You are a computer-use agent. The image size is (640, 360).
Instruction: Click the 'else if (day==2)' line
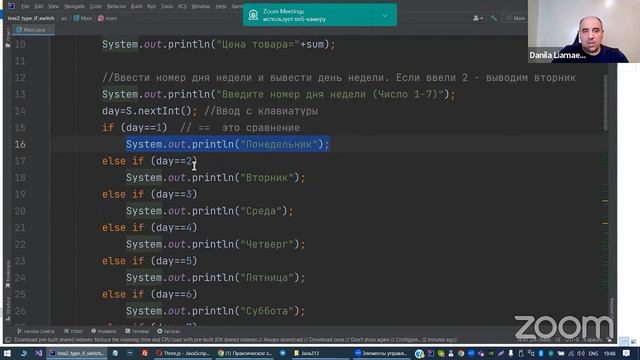tap(149, 161)
